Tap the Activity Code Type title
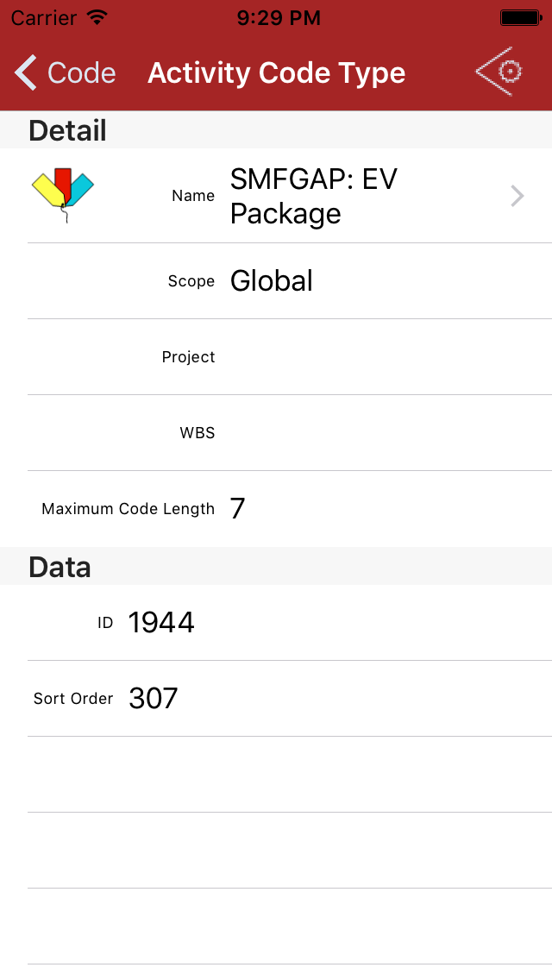The image size is (552, 980). point(276,73)
